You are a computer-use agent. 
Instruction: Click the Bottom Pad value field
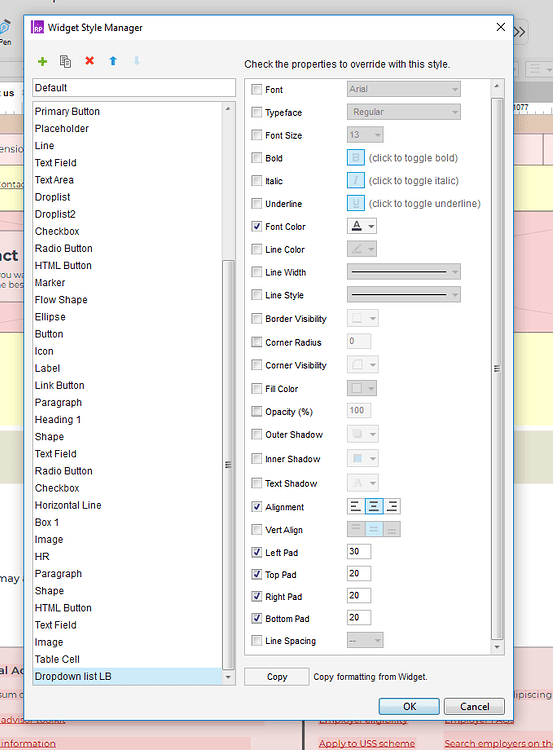[x=359, y=618]
